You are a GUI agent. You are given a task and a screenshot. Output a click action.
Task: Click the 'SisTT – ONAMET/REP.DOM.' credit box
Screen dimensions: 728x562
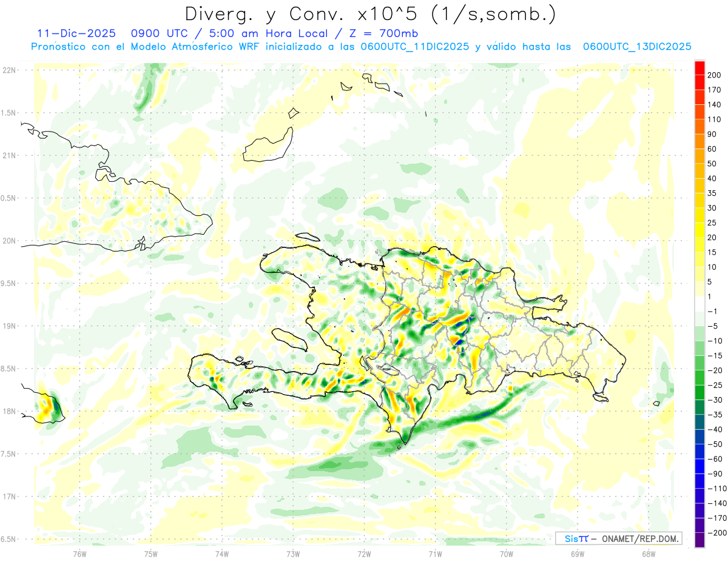click(618, 538)
